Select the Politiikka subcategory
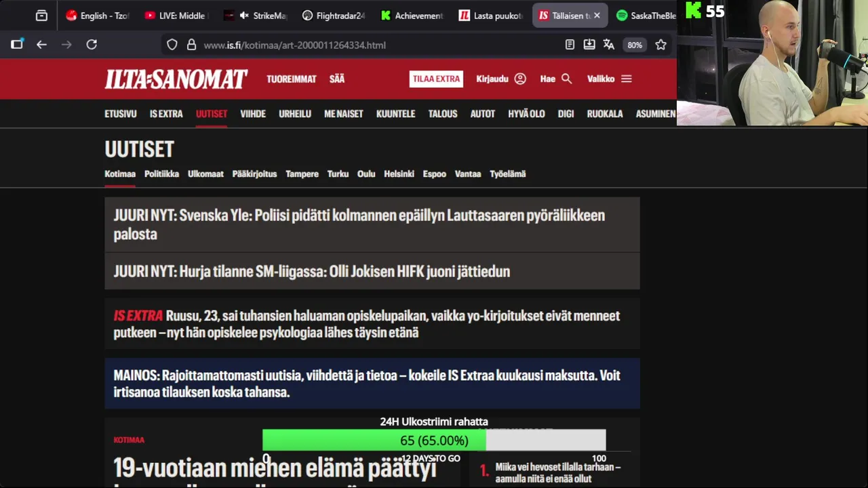 [161, 174]
